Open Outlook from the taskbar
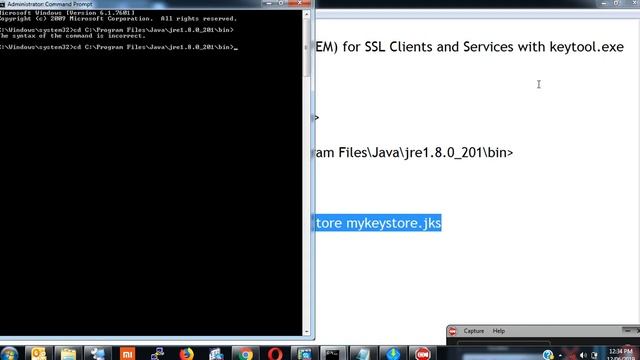 [x=39, y=353]
